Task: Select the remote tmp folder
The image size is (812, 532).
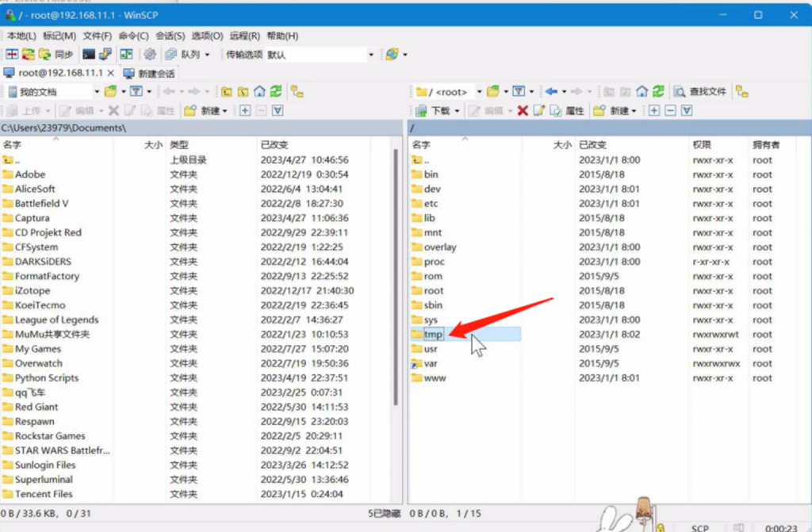Action: coord(433,334)
